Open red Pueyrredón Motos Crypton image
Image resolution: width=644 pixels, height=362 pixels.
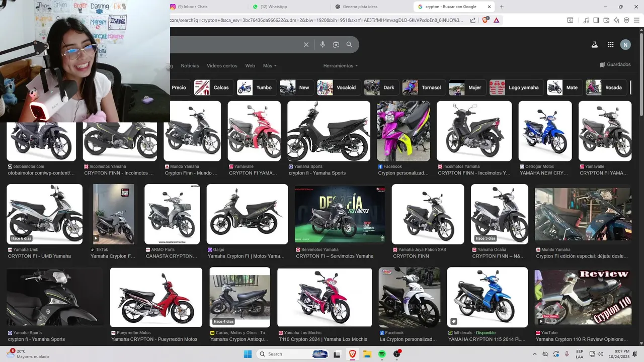pos(156,297)
